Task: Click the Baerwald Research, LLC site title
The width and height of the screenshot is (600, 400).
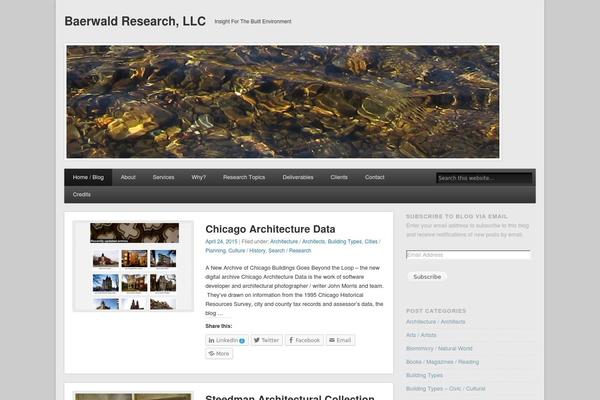Action: (x=135, y=21)
